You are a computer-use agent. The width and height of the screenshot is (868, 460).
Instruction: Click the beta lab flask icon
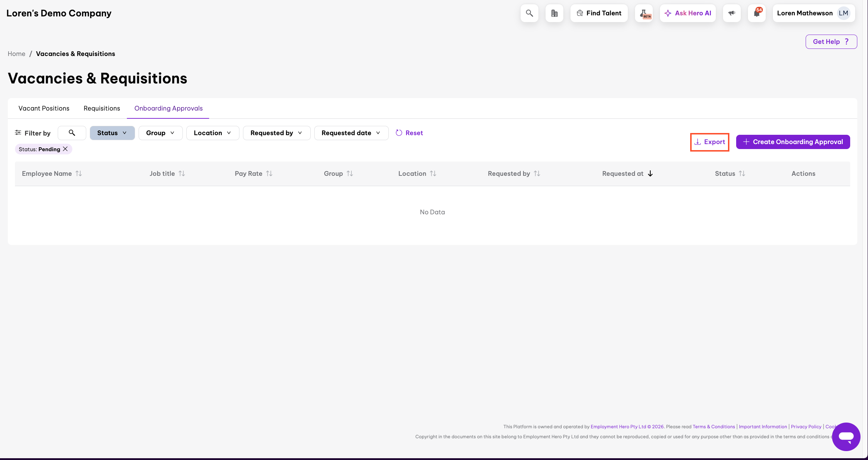pos(644,13)
